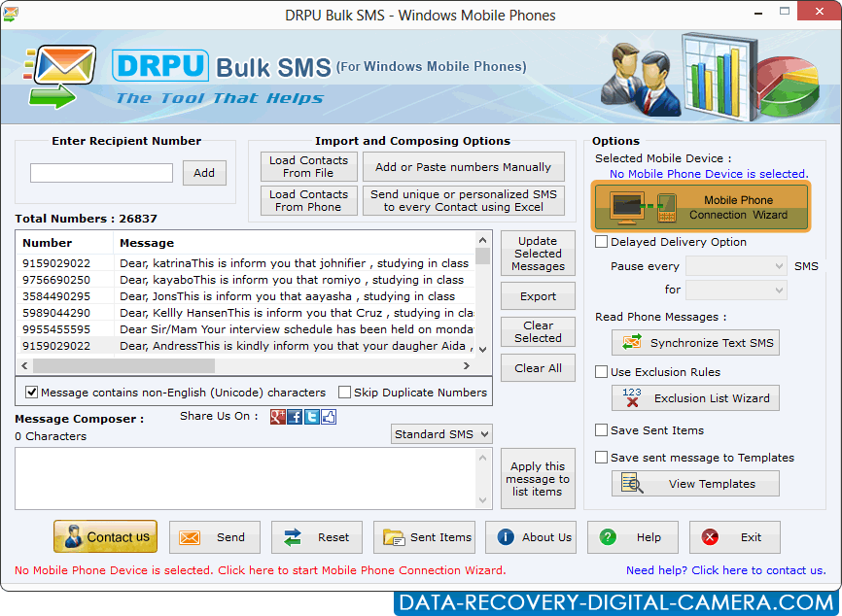Click the Google Plus share icon
Viewport: 842px width, 616px height.
point(278,417)
